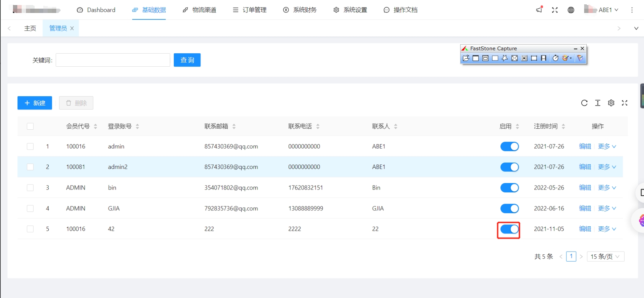
Task: Open 操作文档 menu
Action: click(x=401, y=10)
